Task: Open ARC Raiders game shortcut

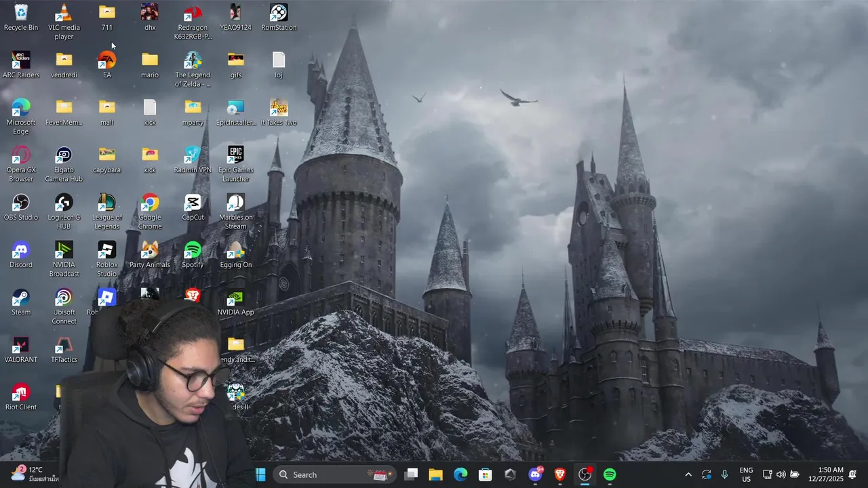Action: (x=21, y=65)
